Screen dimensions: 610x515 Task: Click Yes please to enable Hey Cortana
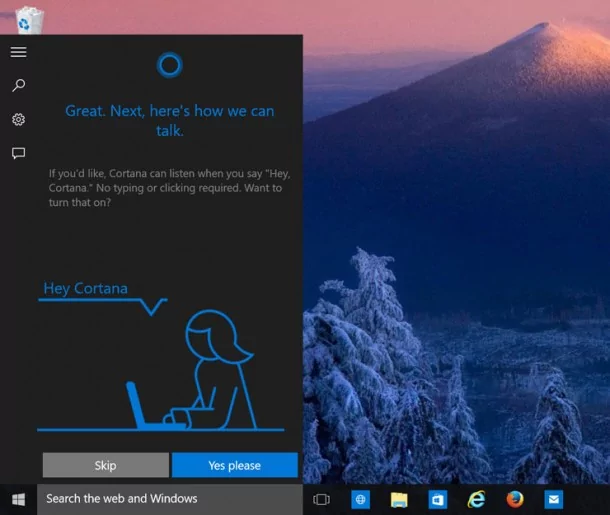(235, 465)
